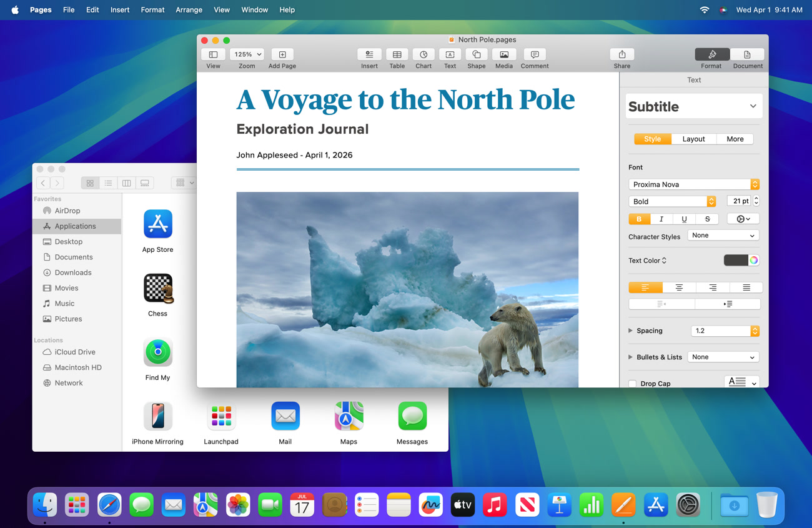Expand the Spacing disclosure triangle

[x=630, y=331]
